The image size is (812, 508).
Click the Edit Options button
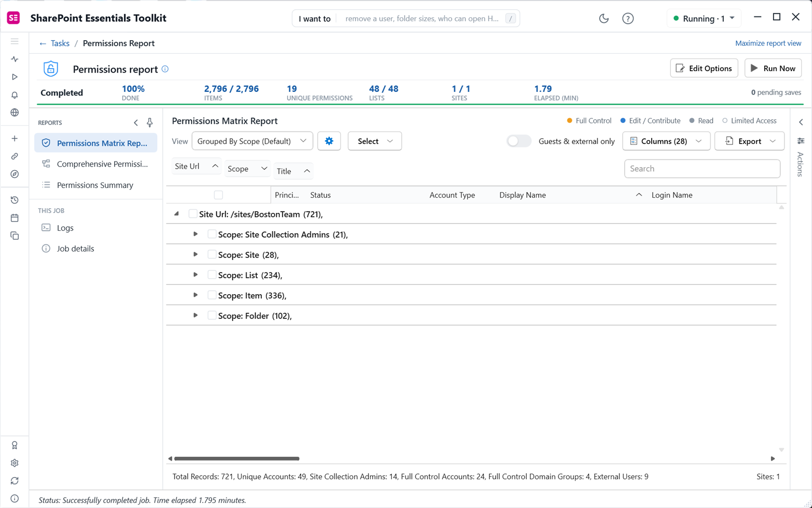pos(704,69)
